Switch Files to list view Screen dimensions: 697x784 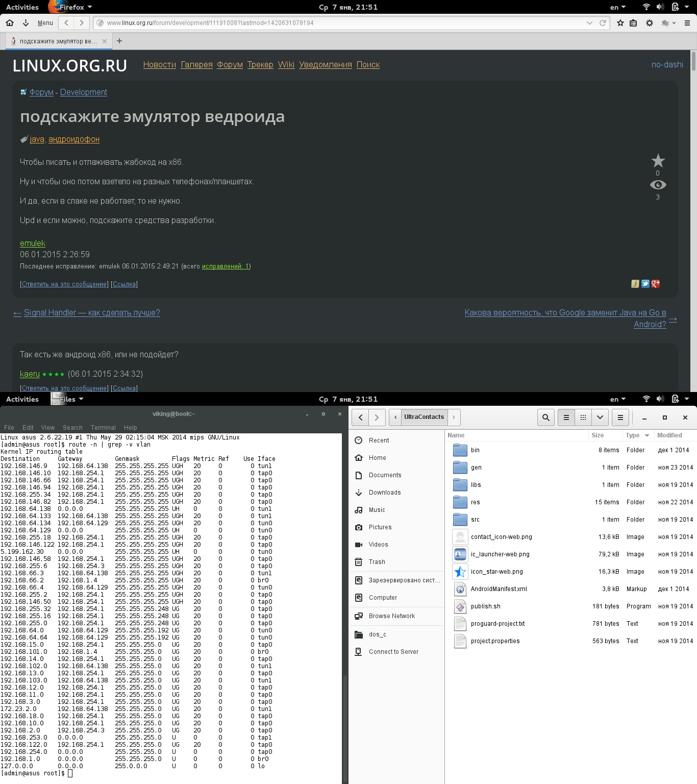point(566,418)
